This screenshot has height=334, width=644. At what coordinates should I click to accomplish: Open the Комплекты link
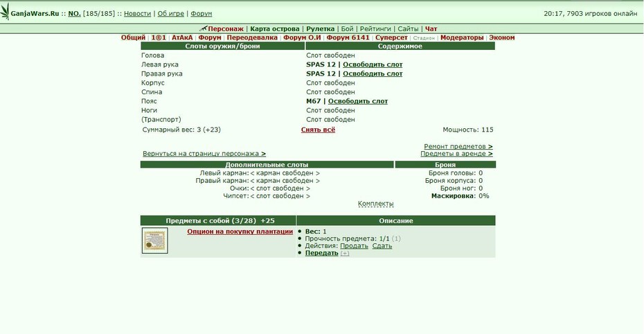click(376, 204)
